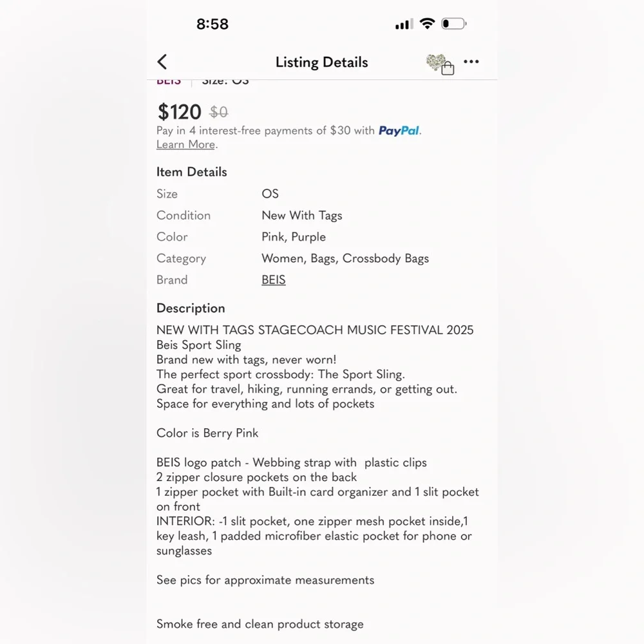Go back using the left chevron arrow

coord(162,62)
